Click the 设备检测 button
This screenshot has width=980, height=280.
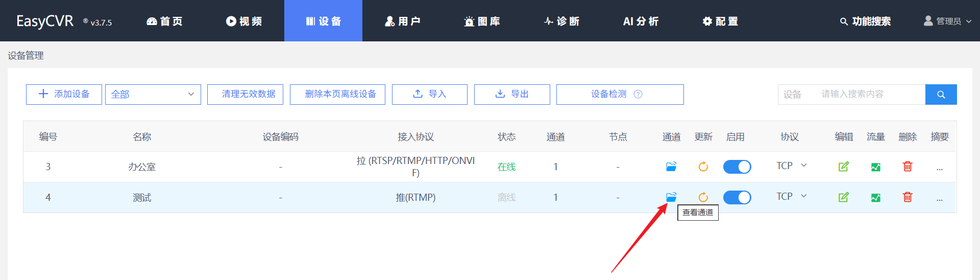tap(620, 95)
